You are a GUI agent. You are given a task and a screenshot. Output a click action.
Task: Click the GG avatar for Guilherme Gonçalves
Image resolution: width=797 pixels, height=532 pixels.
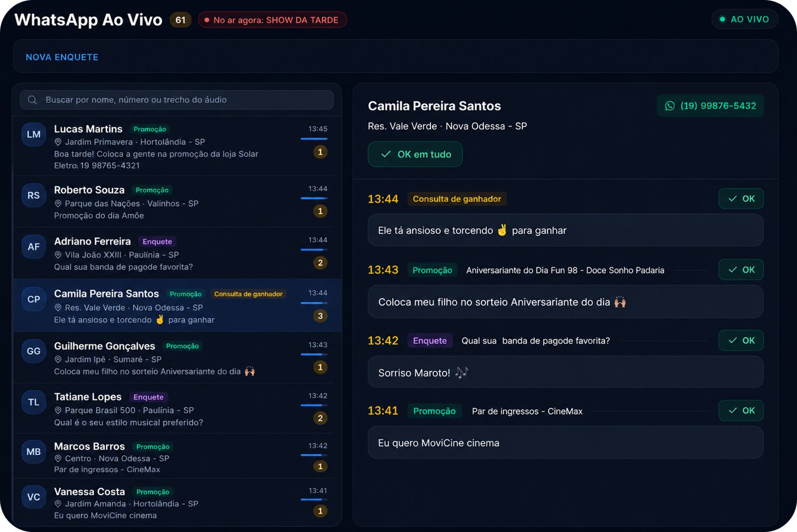coord(34,351)
